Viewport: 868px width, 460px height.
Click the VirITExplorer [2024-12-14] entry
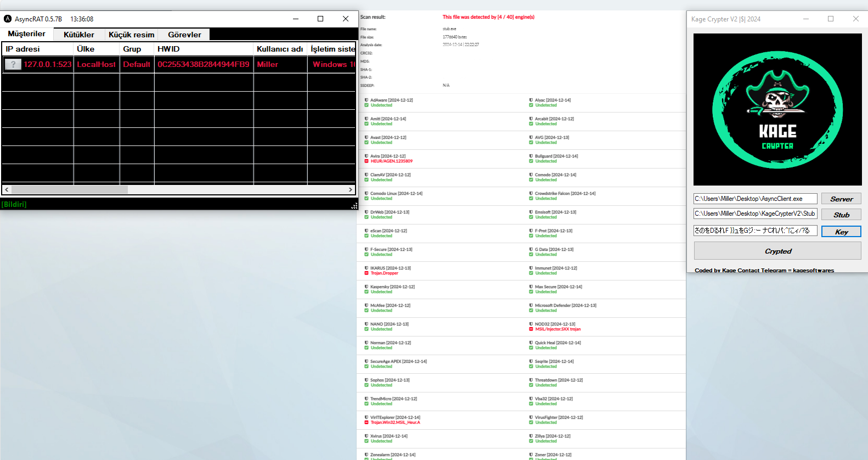[396, 417]
